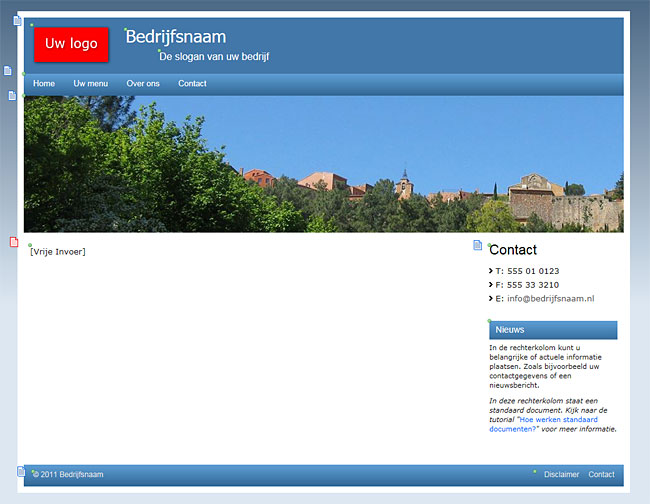The height and width of the screenshot is (504, 650).
Task: Click the fax number F: 555 33 3210
Action: 527,285
